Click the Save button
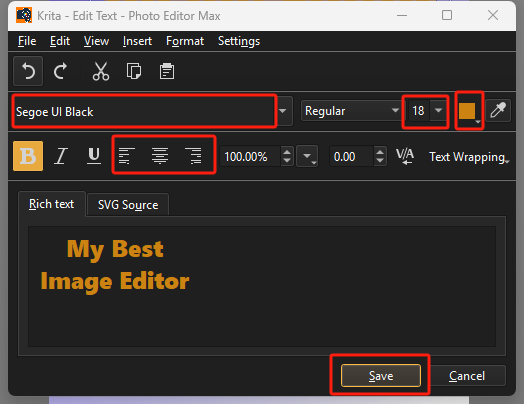Viewport: 524px width, 404px height. point(381,376)
